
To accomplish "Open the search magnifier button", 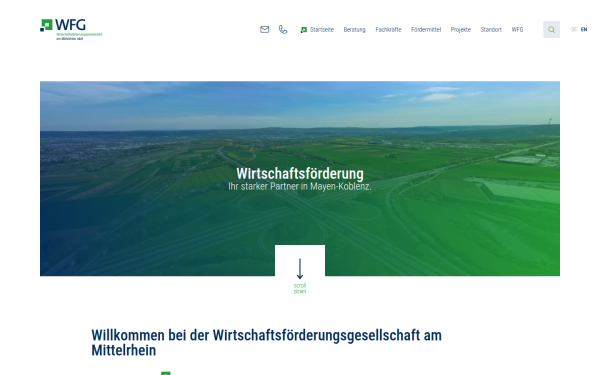I will (x=551, y=29).
